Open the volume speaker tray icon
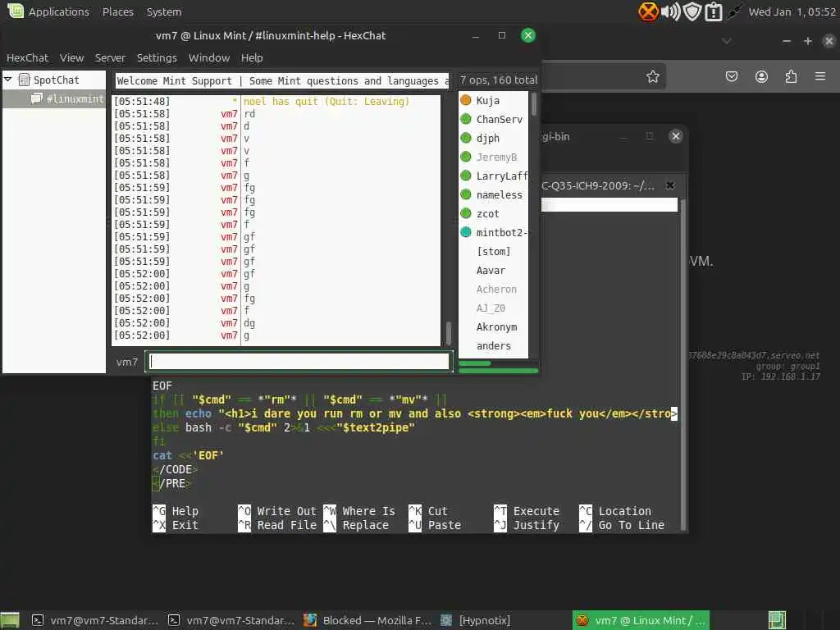 pyautogui.click(x=670, y=11)
